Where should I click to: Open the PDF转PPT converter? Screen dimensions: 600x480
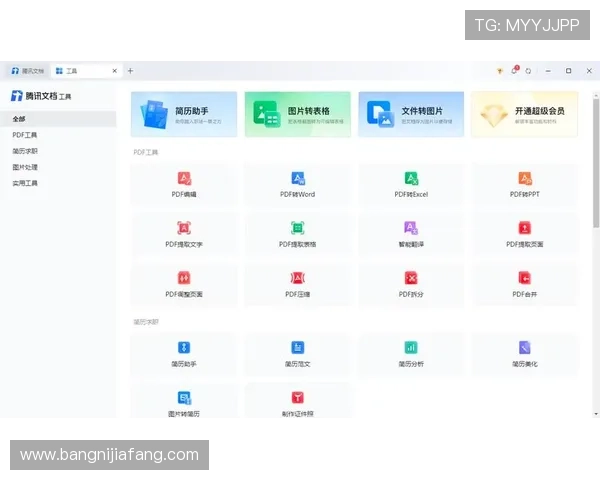click(525, 185)
